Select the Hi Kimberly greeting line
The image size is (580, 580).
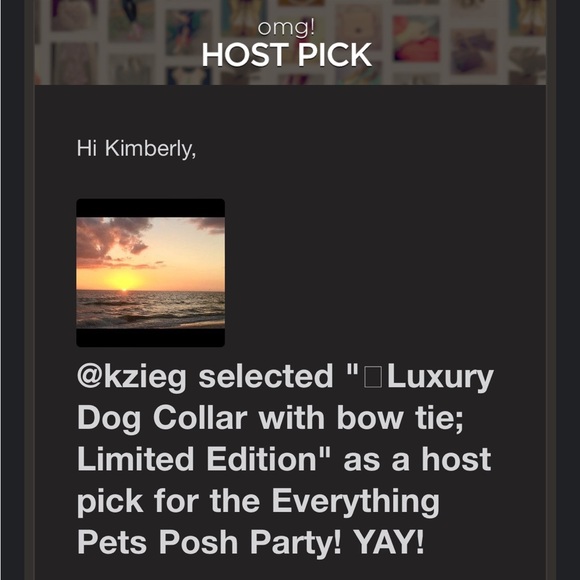(x=136, y=148)
